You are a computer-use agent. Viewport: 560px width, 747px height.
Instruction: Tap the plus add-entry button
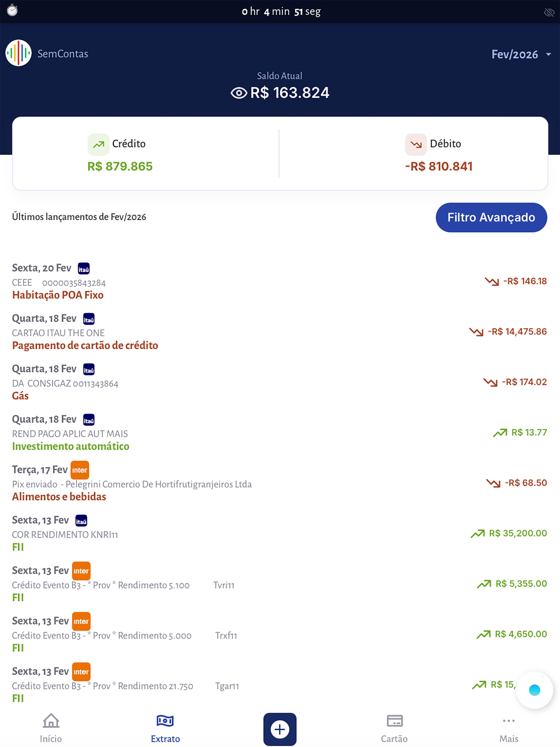pos(280,729)
